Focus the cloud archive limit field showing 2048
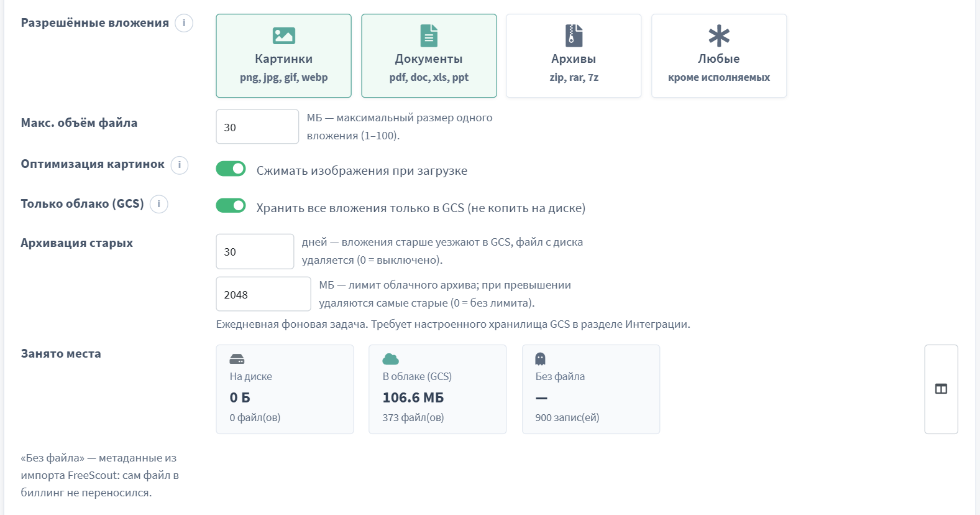Viewport: 980px width, 515px height. 263,294
